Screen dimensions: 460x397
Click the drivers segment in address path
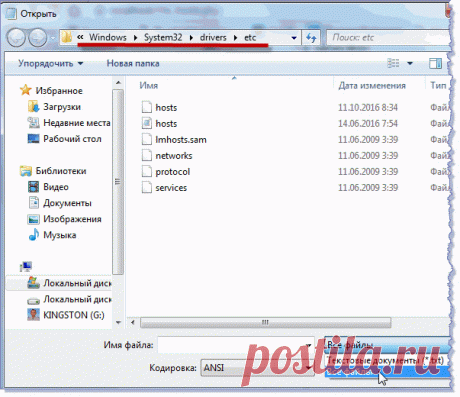(213, 37)
